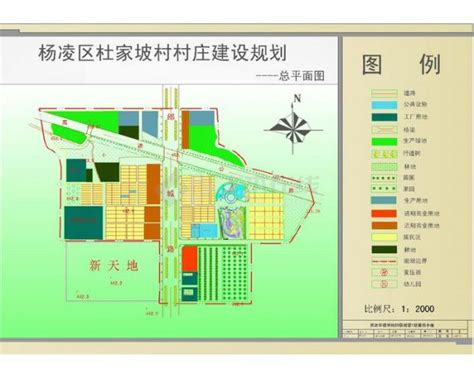Screen dimensions: 474x378
Task: Click the red-orange block on the map
Action: pos(190,259)
